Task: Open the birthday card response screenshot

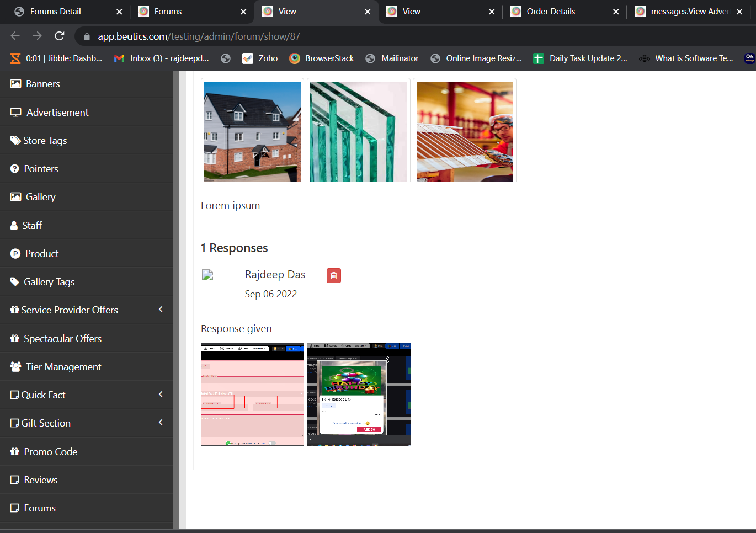Action: (358, 395)
